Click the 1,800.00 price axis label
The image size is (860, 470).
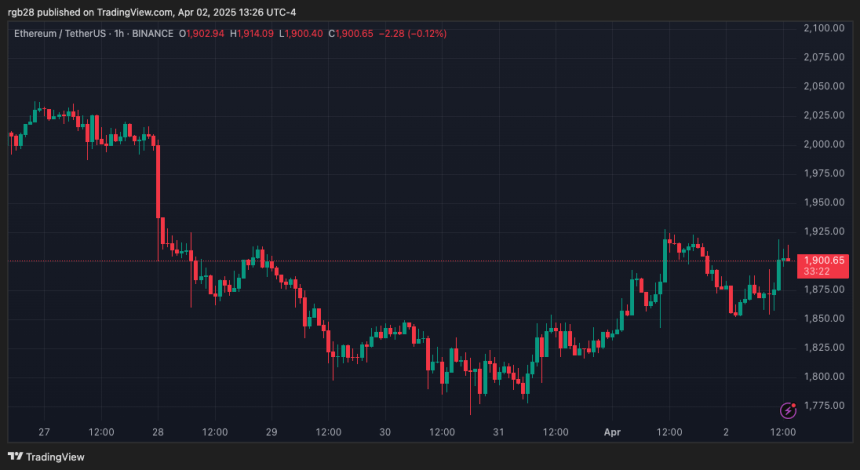(x=825, y=377)
